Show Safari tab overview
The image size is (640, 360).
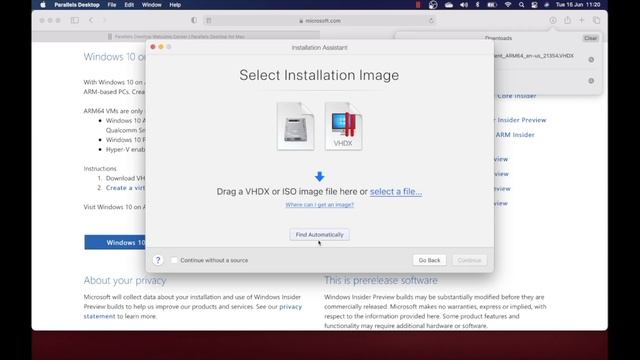pyautogui.click(x=596, y=20)
